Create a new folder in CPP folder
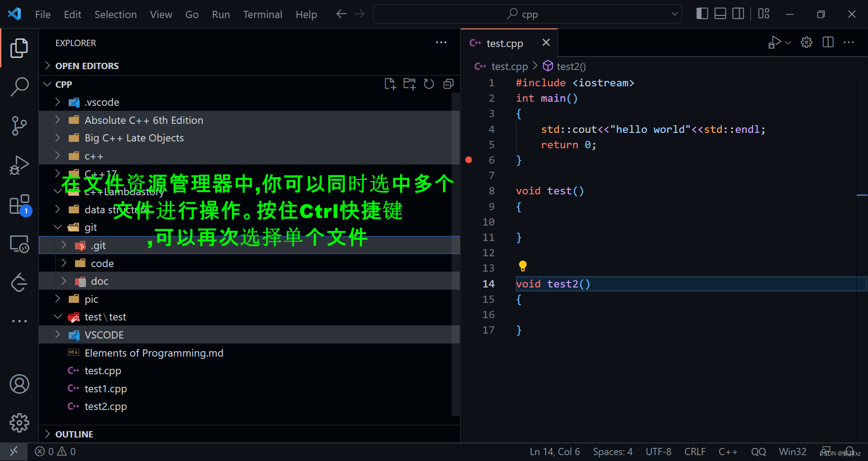 click(x=409, y=84)
